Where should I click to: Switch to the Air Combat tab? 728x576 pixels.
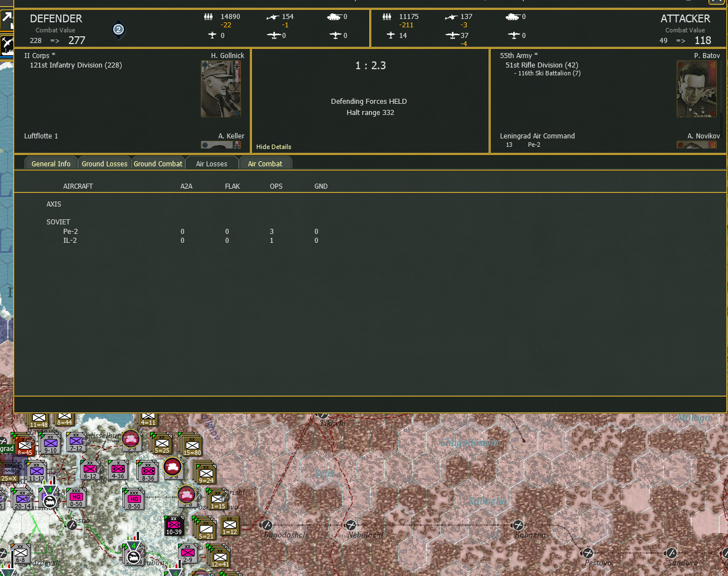(265, 164)
